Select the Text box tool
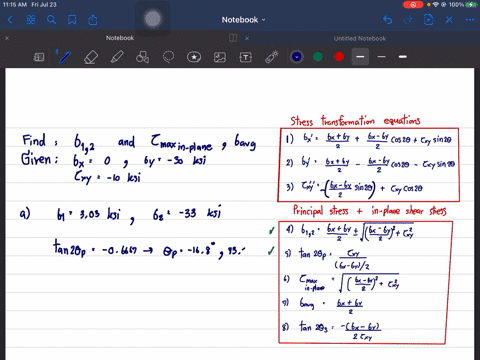Image resolution: width=480 pixels, height=360 pixels. click(246, 57)
